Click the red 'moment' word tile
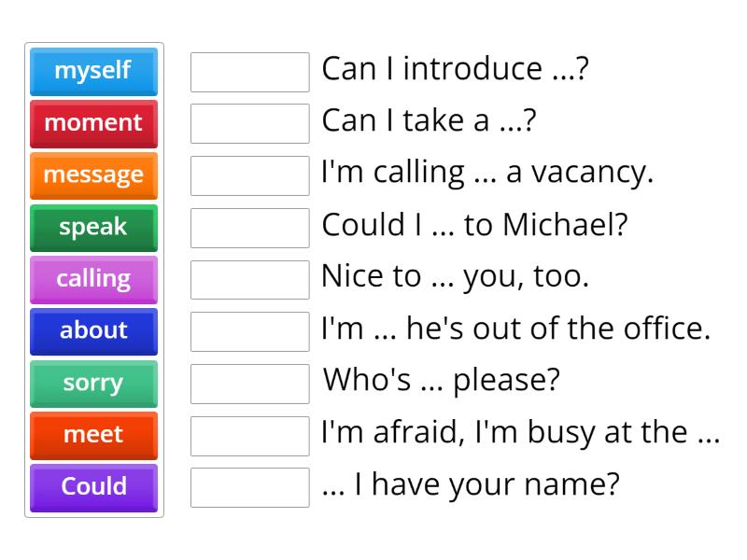Screen dimensions: 747x560 tap(93, 123)
